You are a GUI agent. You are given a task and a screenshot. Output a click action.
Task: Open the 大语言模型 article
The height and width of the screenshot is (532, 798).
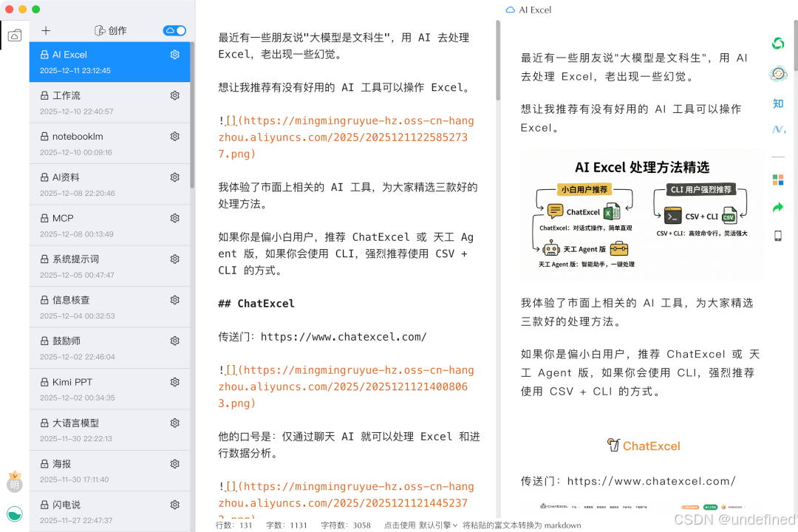tap(109, 430)
